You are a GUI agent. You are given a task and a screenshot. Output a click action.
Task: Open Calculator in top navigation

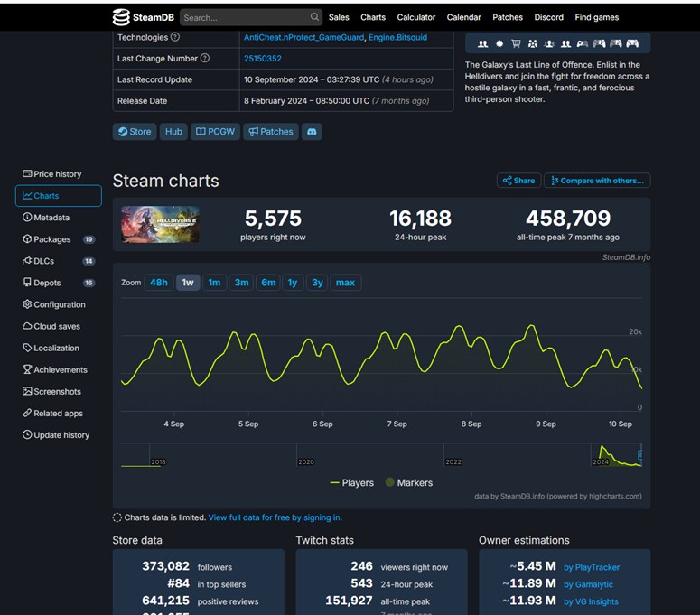click(x=415, y=17)
